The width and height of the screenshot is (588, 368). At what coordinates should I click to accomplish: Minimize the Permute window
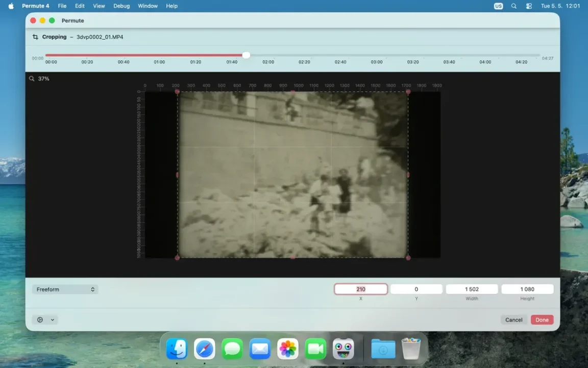click(42, 20)
